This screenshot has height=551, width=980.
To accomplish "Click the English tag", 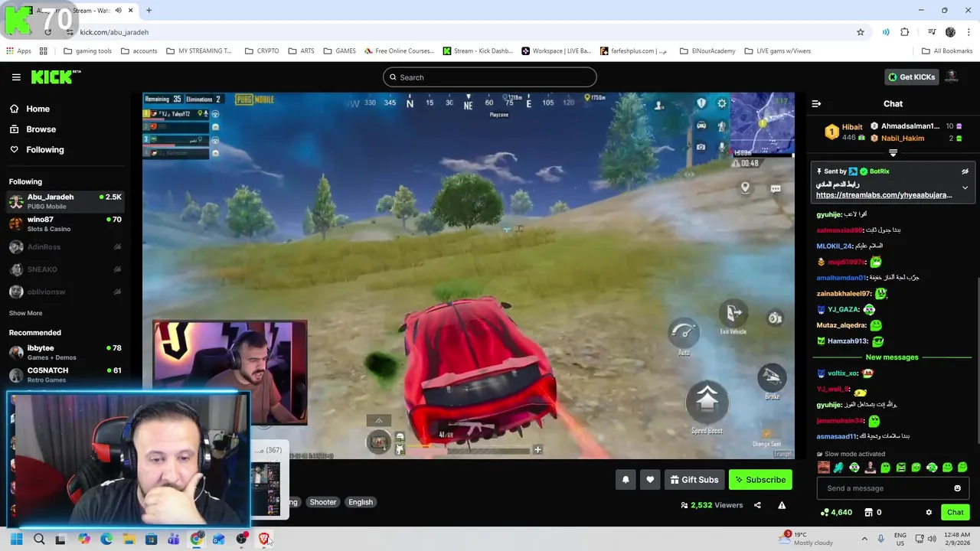I will pos(361,502).
